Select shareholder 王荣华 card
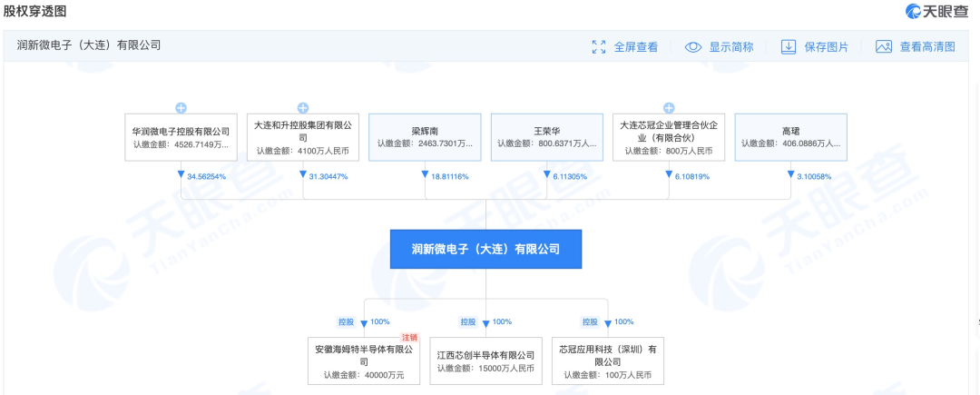 547,137
